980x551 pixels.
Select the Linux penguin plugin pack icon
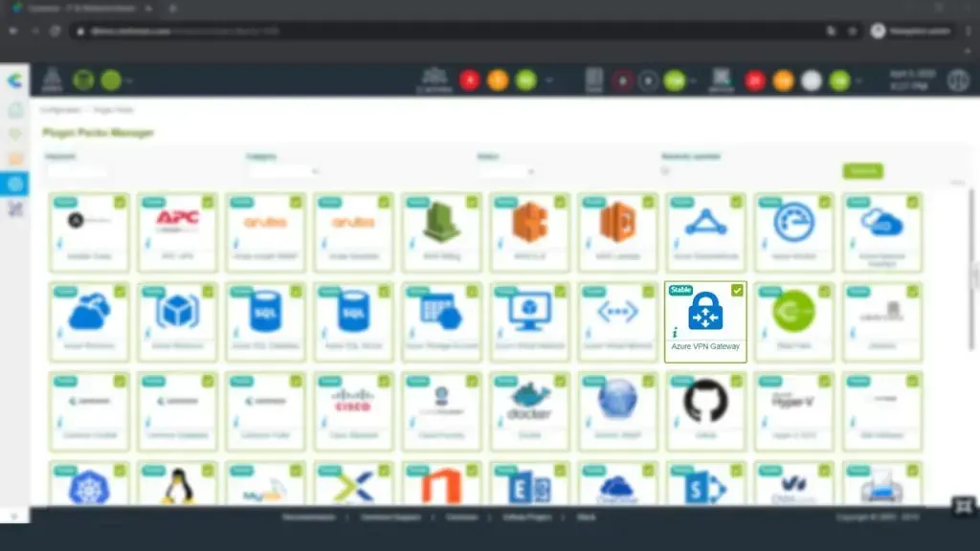point(177,486)
